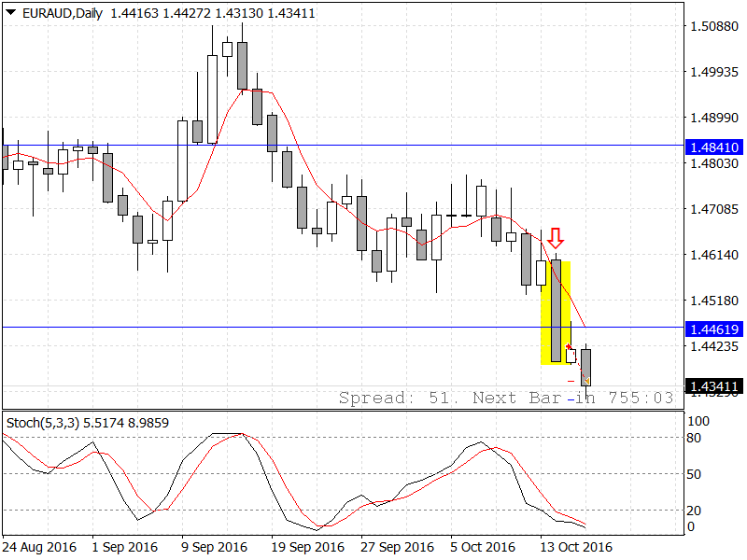
Task: Click the 1.50880 price scale value
Action: (714, 26)
